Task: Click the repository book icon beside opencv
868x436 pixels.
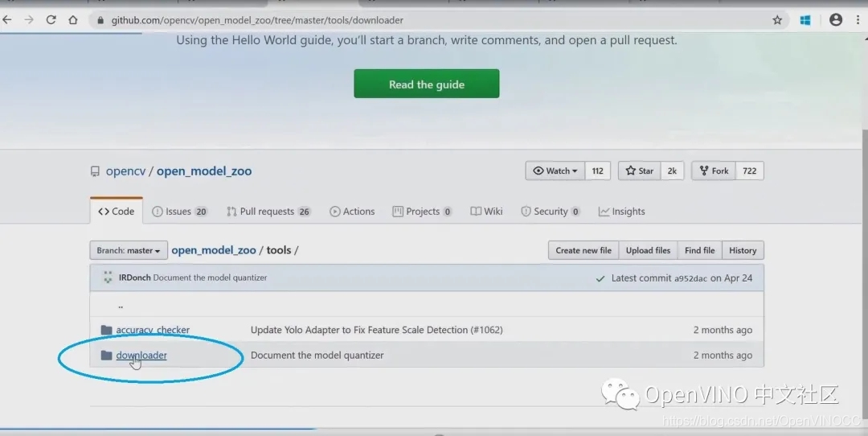Action: coord(95,171)
